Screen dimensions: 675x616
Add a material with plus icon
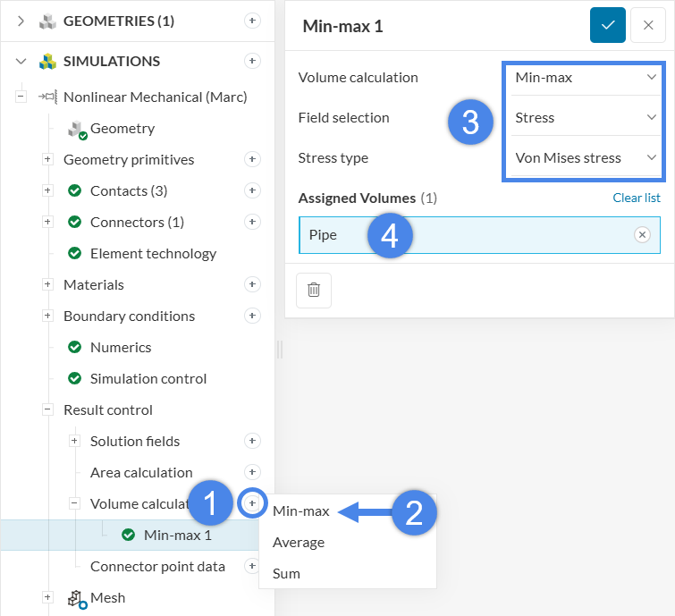[x=252, y=284]
